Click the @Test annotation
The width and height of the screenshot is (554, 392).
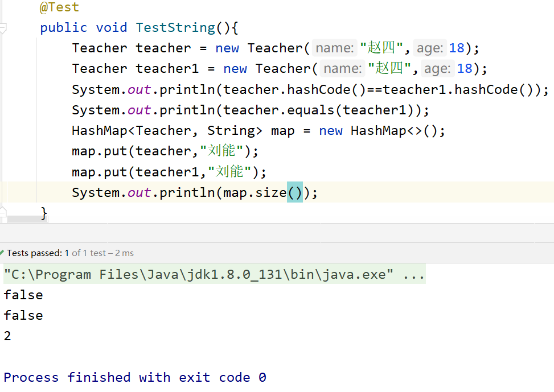(x=59, y=7)
